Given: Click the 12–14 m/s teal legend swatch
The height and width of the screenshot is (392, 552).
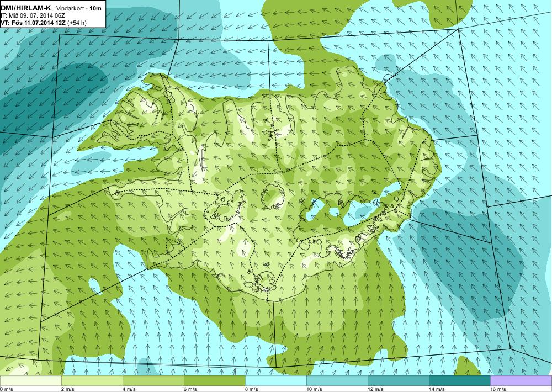Looking at the screenshot, I should (x=398, y=381).
